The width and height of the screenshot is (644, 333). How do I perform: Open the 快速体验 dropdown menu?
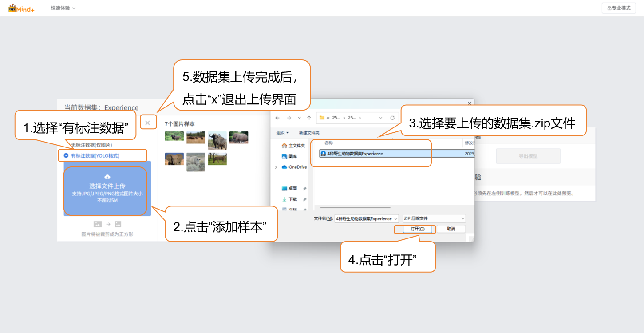pos(63,8)
